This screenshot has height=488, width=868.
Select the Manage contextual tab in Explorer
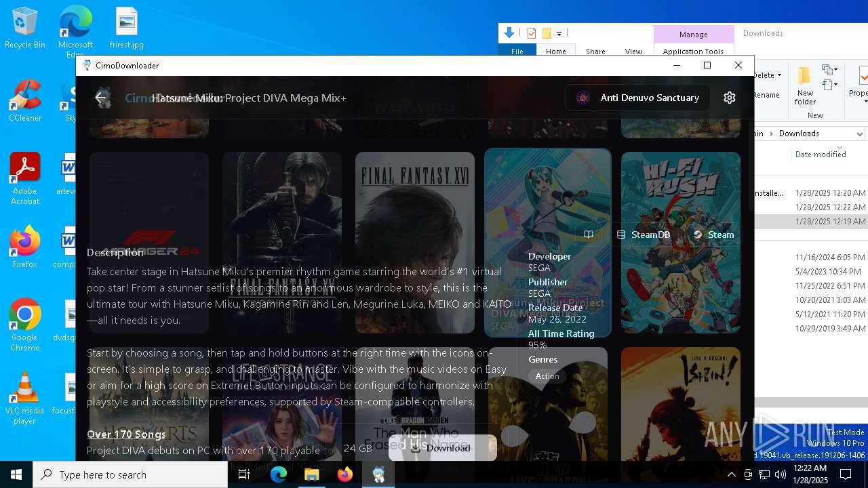(693, 35)
